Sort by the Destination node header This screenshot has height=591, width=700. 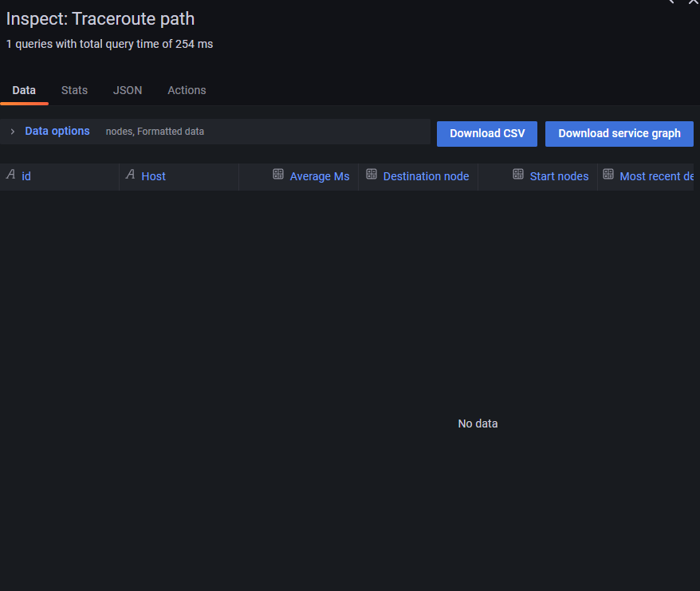(426, 175)
